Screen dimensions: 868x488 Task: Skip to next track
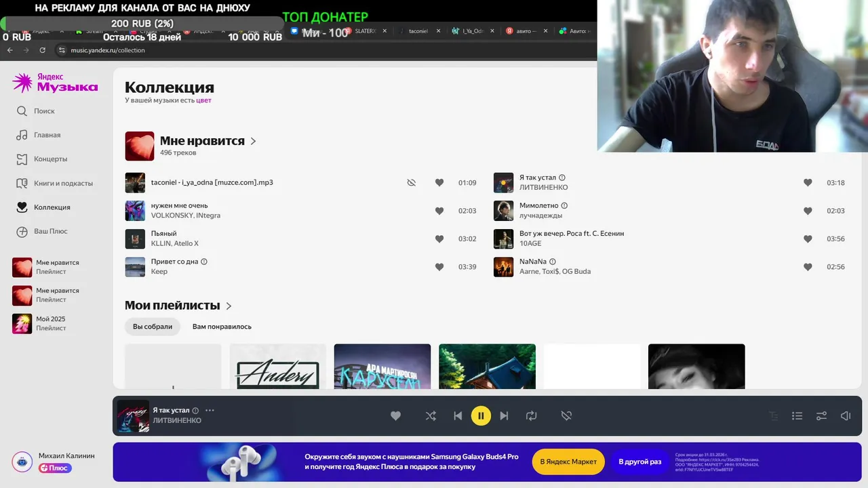click(x=504, y=415)
